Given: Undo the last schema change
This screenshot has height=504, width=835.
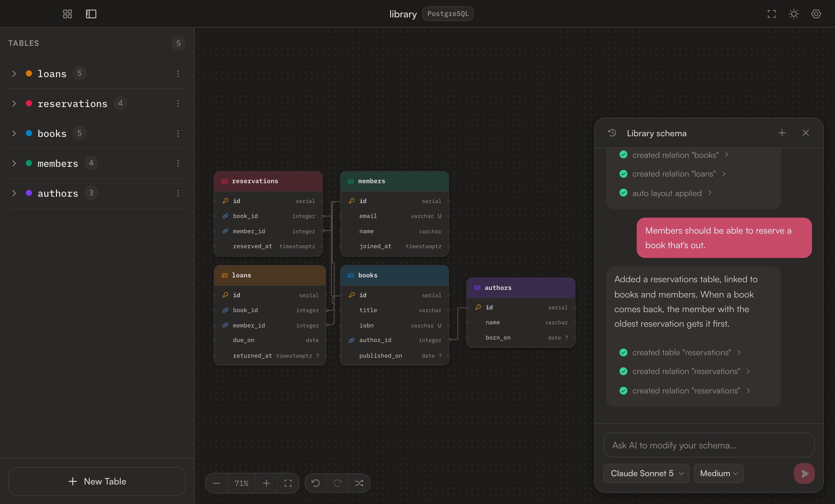Looking at the screenshot, I should click(316, 483).
